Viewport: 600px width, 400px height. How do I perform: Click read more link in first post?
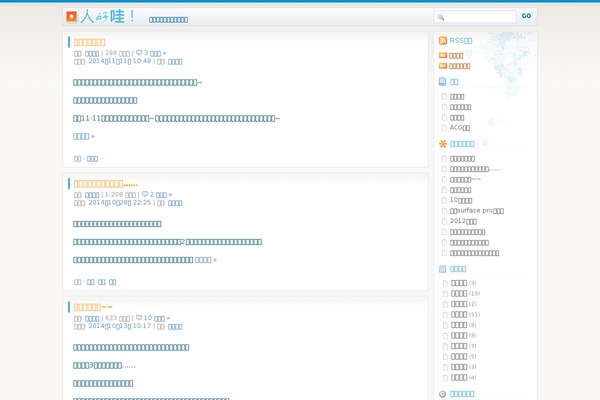coord(83,136)
